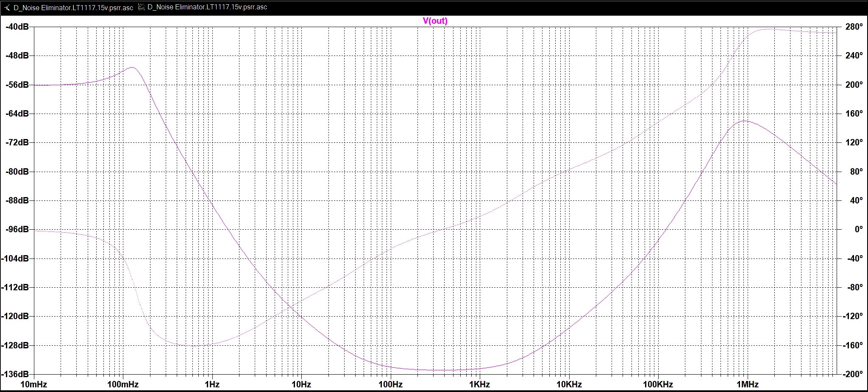Click the 160° phase axis label
Screen dimensions: 868x392
coord(854,114)
